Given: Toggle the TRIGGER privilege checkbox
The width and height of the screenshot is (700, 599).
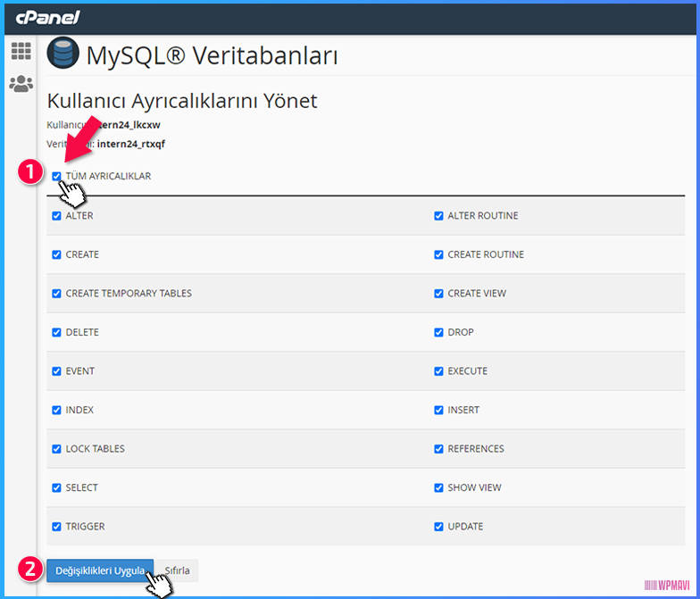Looking at the screenshot, I should point(56,527).
